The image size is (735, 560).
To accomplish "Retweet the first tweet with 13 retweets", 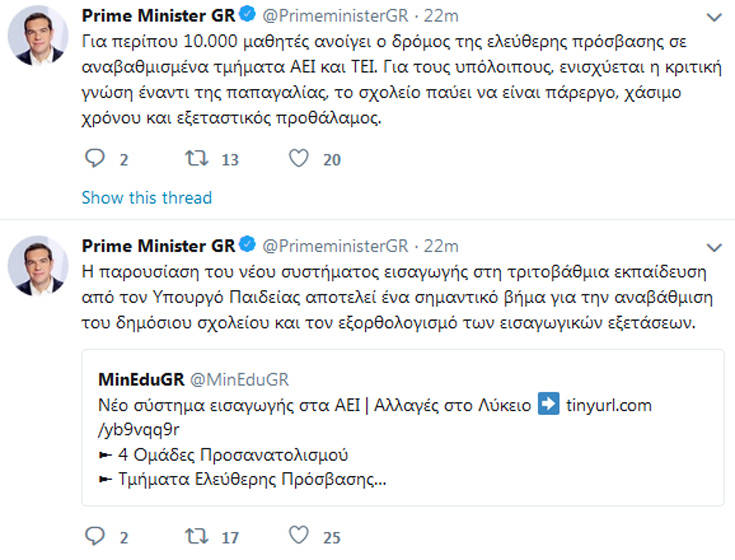I will click(x=196, y=159).
